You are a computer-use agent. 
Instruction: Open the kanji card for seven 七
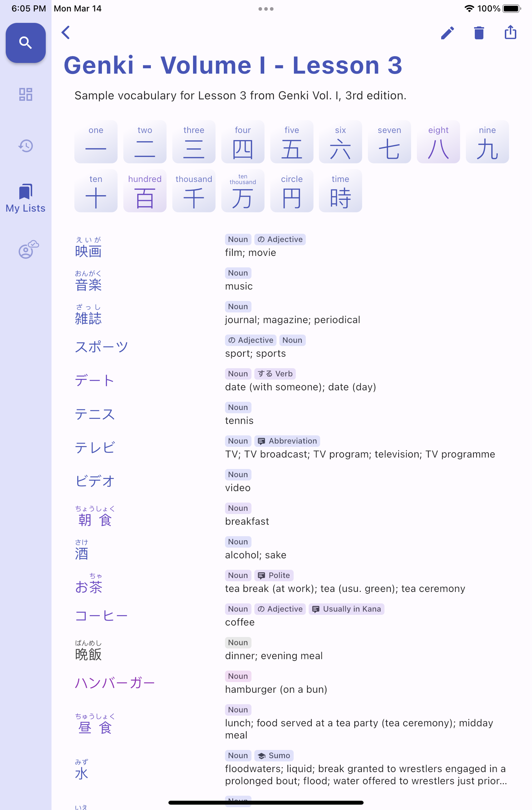tap(389, 142)
